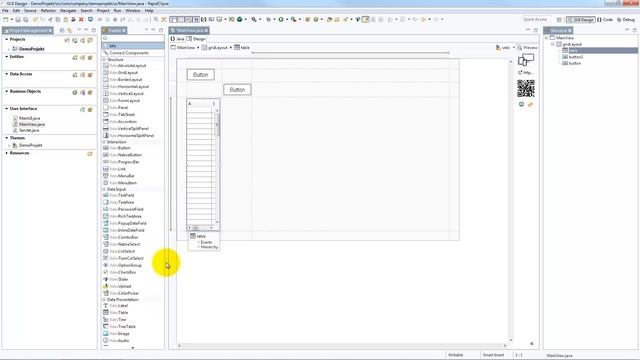Image resolution: width=640 pixels, height=360 pixels.
Task: Switch to the Code perspective
Action: [x=605, y=20]
